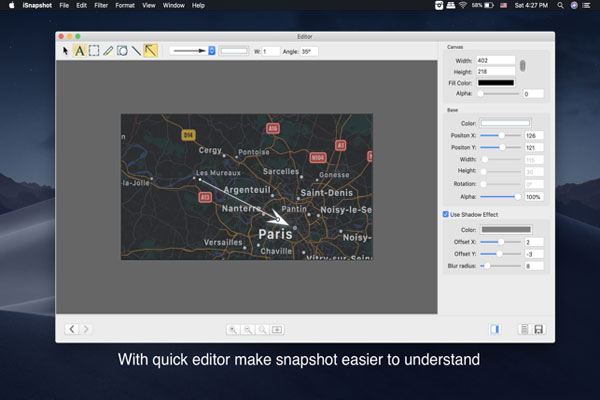Choose the dashed rectangle marquee tool

pos(94,50)
